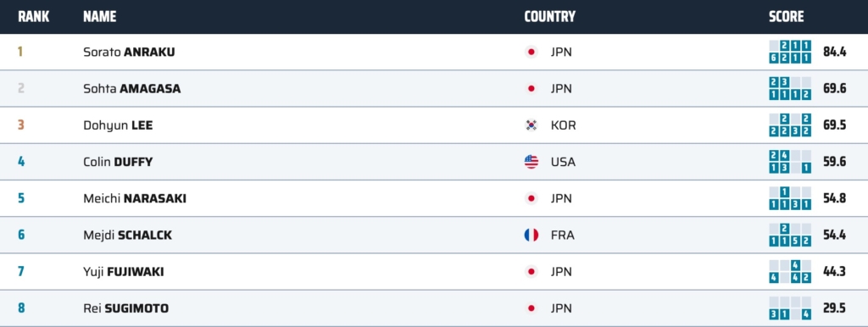Open Sorato Anraku's score breakdown grid
This screenshot has width=868, height=327.
point(790,52)
